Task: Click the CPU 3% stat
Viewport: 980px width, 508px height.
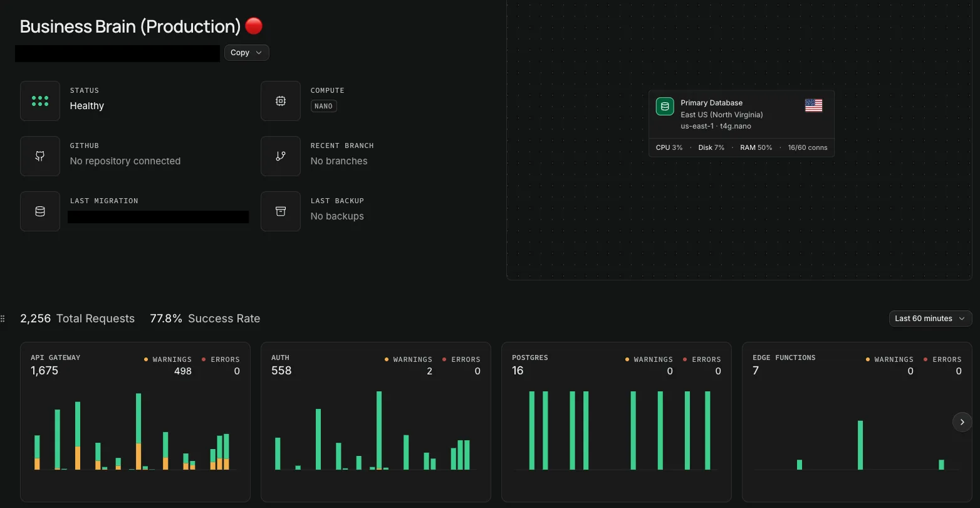Action: coord(669,147)
